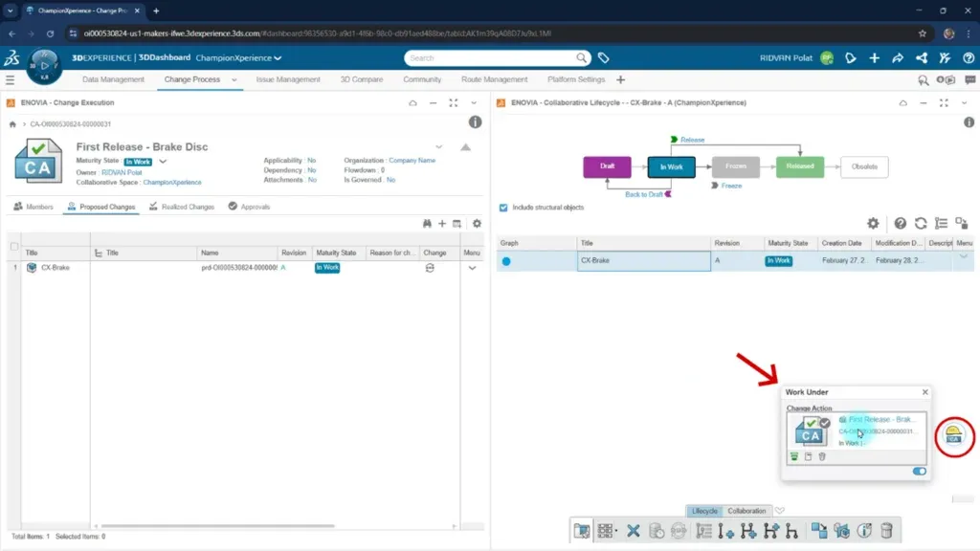Open Maturity State In Work dropdown arrow
The height and width of the screenshot is (551, 980).
coord(163,162)
